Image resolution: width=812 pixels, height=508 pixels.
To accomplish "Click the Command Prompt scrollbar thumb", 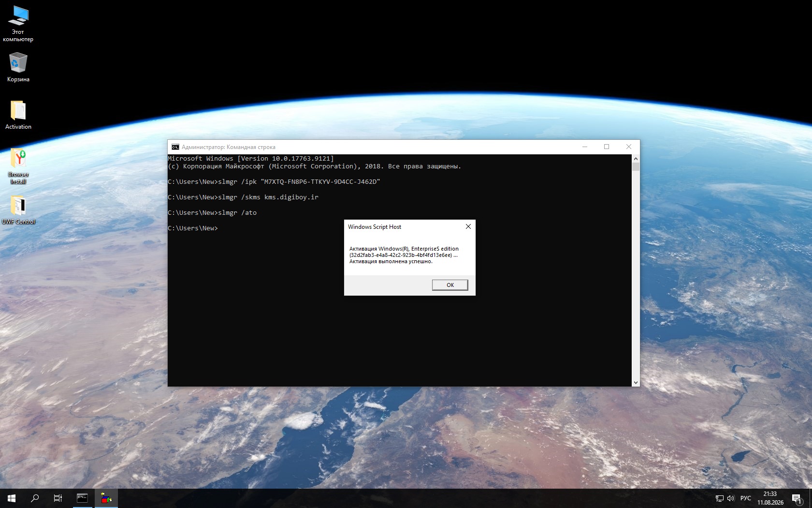I will [636, 166].
